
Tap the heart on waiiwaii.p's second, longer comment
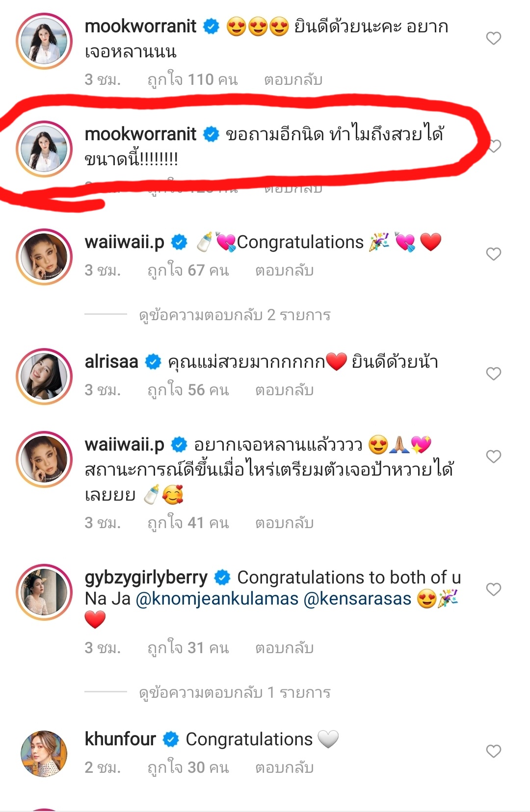click(x=493, y=457)
